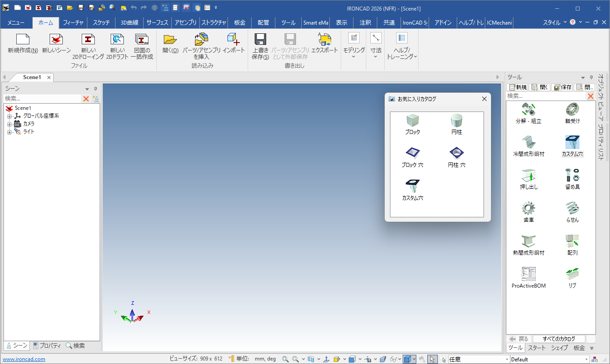This screenshot has width=610, height=364.
Task: Click the 図面の一括作成 icon
Action: pyautogui.click(x=142, y=39)
